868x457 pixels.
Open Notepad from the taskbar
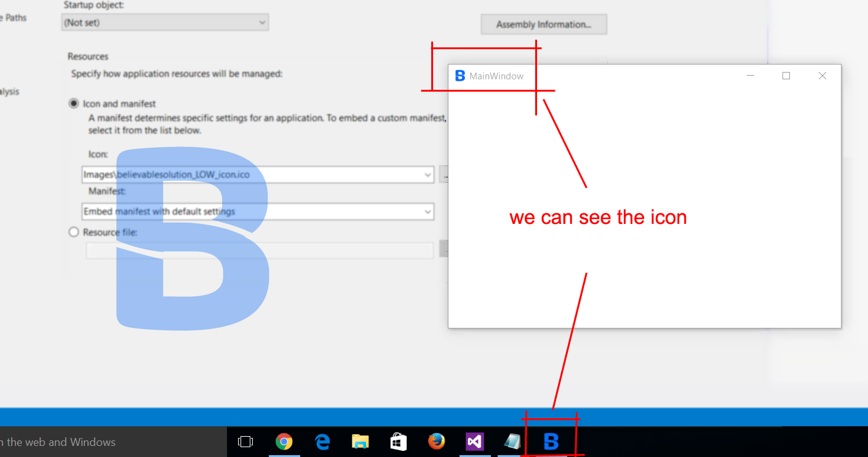pyautogui.click(x=512, y=441)
